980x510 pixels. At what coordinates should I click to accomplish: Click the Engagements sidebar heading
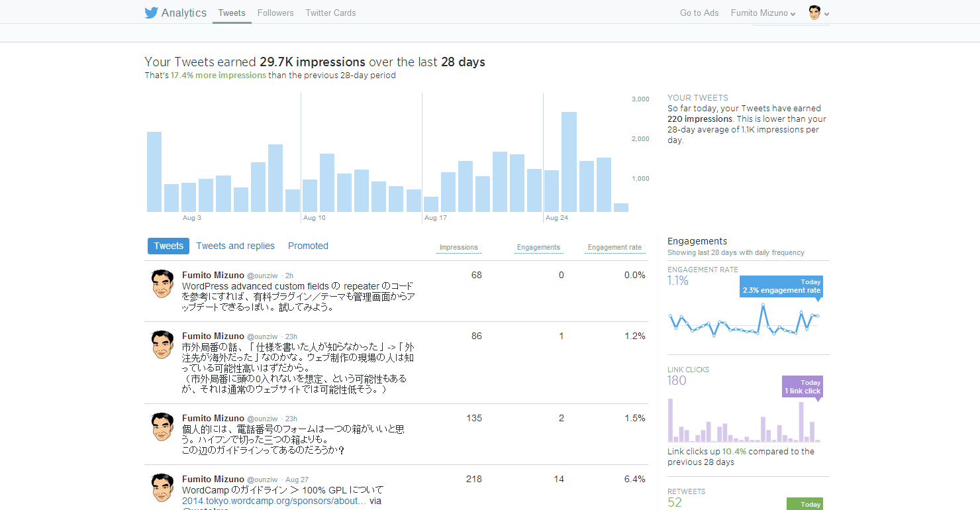(x=697, y=241)
